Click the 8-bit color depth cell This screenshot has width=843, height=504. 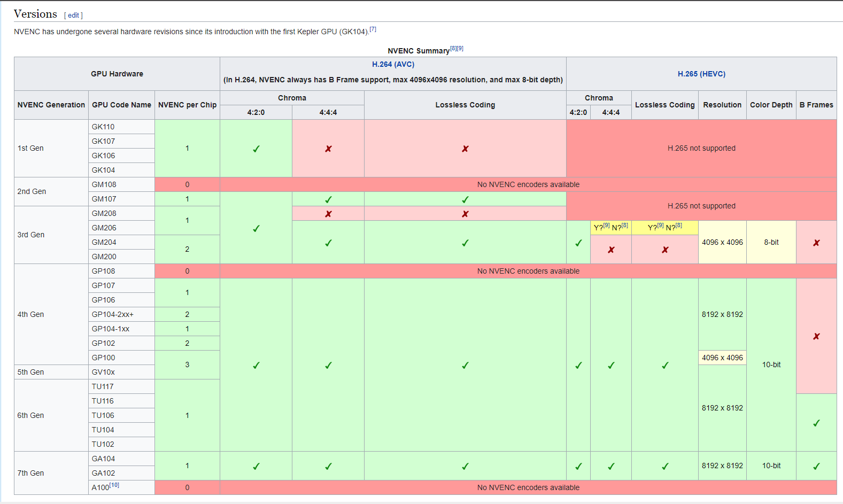771,242
